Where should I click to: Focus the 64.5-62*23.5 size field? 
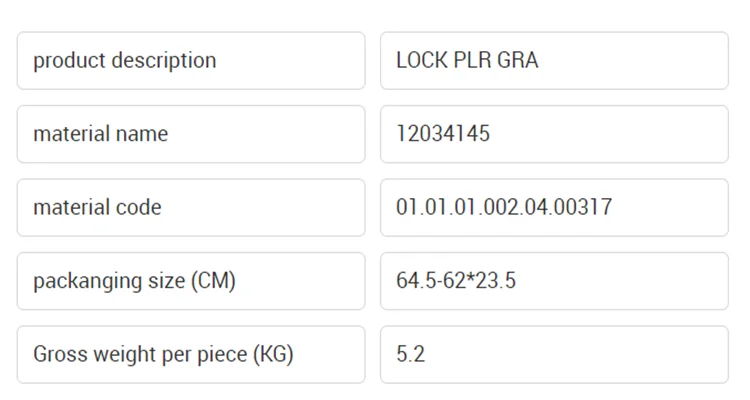554,281
